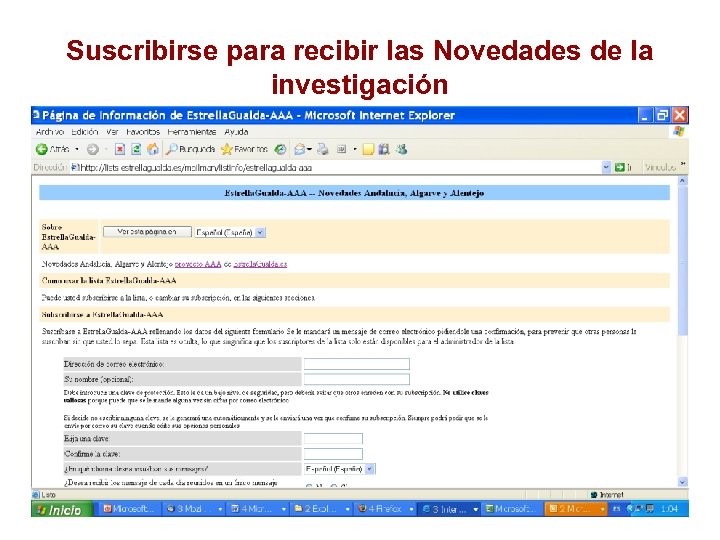Open the Edición menu
This screenshot has width=720, height=540.
[x=84, y=132]
